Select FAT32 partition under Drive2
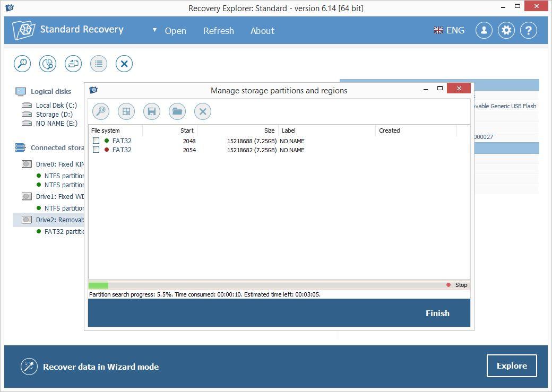Viewport: 552px width, 392px height. click(64, 231)
